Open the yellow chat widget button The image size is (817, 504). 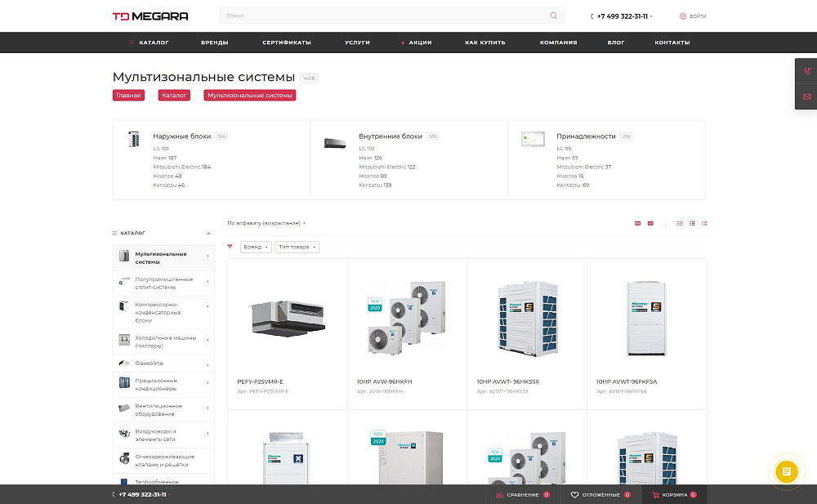coord(786,471)
